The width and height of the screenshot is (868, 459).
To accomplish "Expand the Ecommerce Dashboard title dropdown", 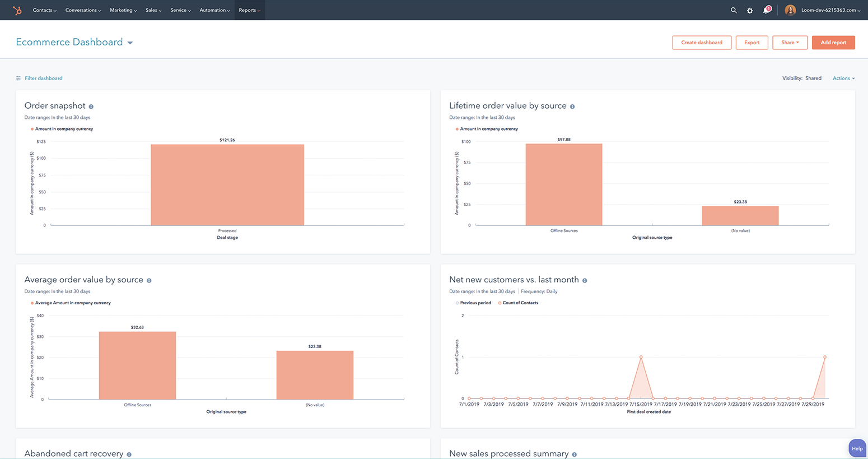I will 130,43.
